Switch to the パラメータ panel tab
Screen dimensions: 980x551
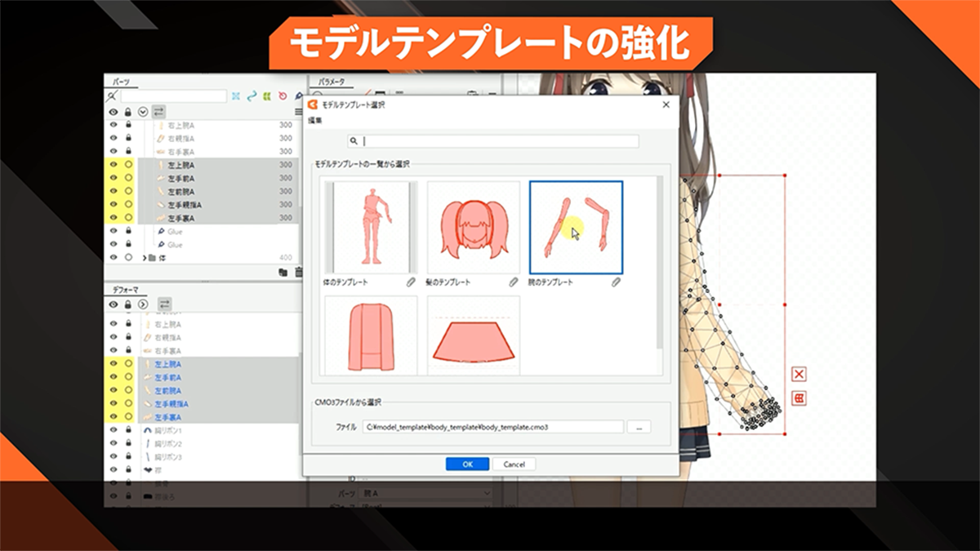coord(331,82)
